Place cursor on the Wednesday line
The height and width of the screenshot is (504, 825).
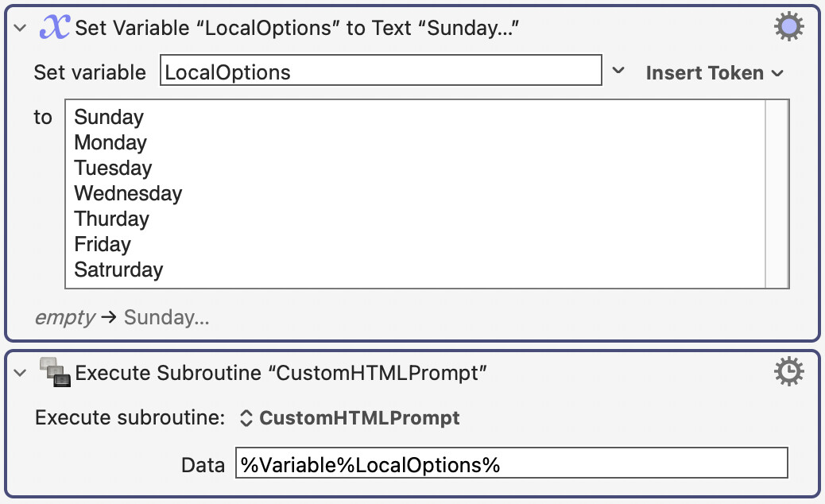pyautogui.click(x=128, y=194)
